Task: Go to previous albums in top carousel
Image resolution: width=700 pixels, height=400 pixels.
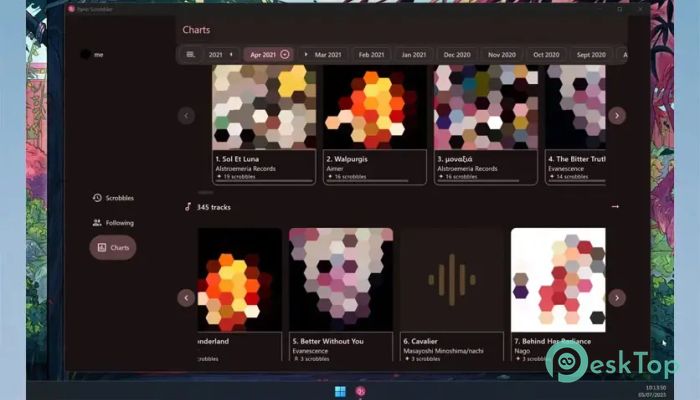Action: coord(186,116)
